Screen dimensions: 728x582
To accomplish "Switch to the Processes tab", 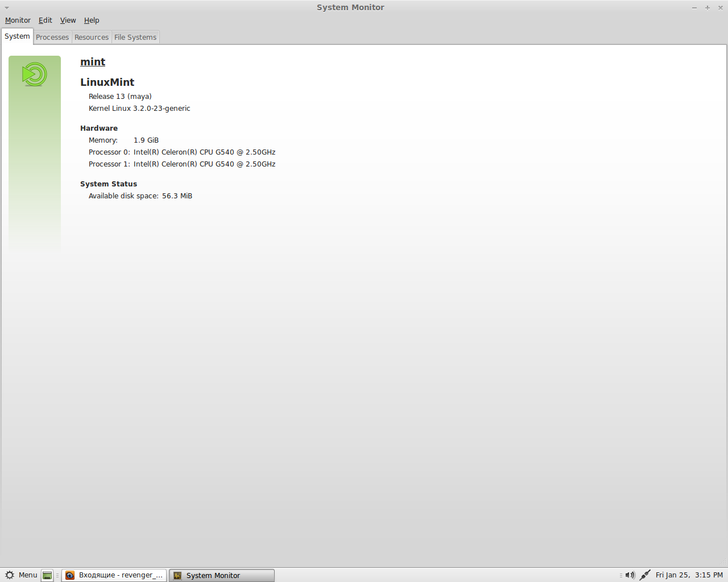I will pos(52,38).
